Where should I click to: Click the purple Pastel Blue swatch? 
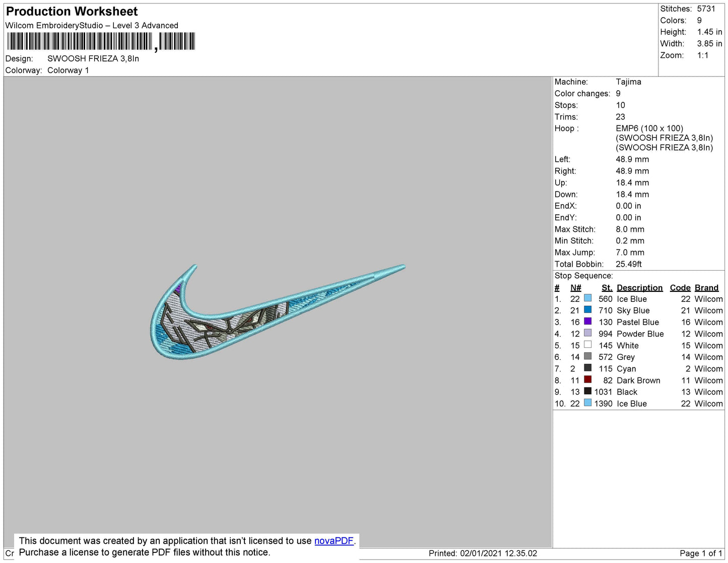pyautogui.click(x=587, y=322)
